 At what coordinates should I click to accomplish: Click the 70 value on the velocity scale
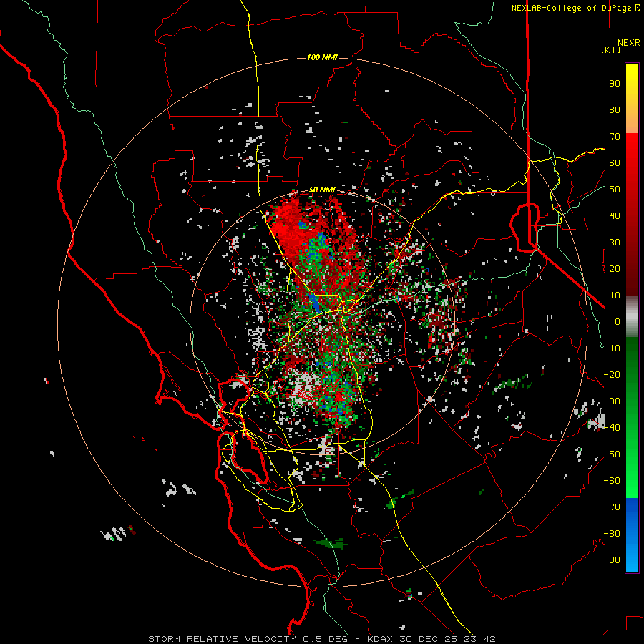(615, 137)
